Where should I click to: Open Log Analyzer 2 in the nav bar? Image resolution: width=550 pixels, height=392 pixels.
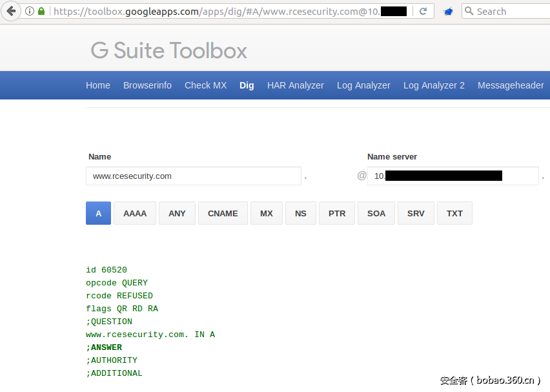point(434,85)
